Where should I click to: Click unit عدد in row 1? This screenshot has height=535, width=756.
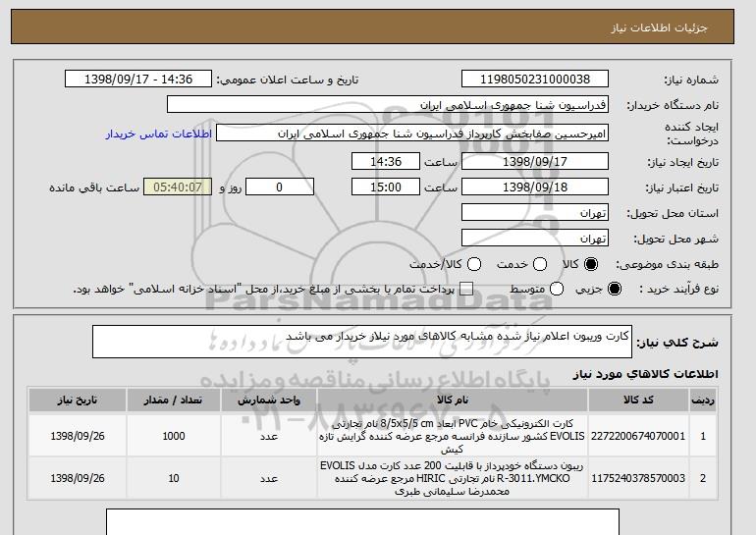point(269,436)
